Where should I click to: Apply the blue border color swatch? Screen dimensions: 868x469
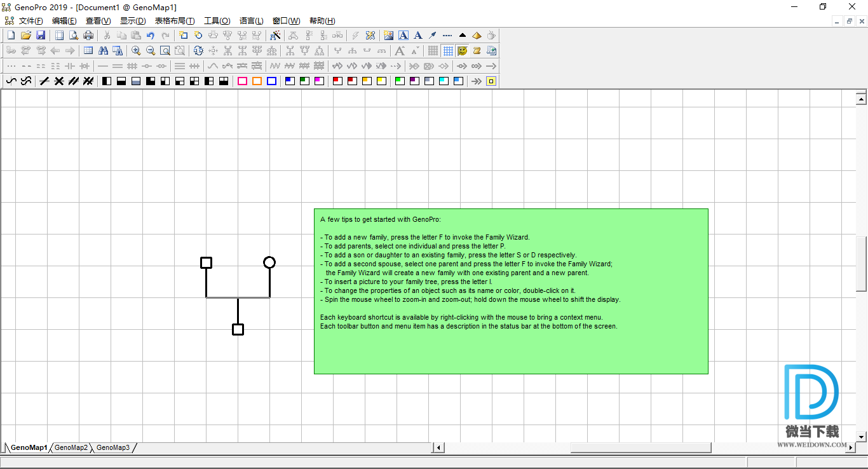(x=271, y=81)
